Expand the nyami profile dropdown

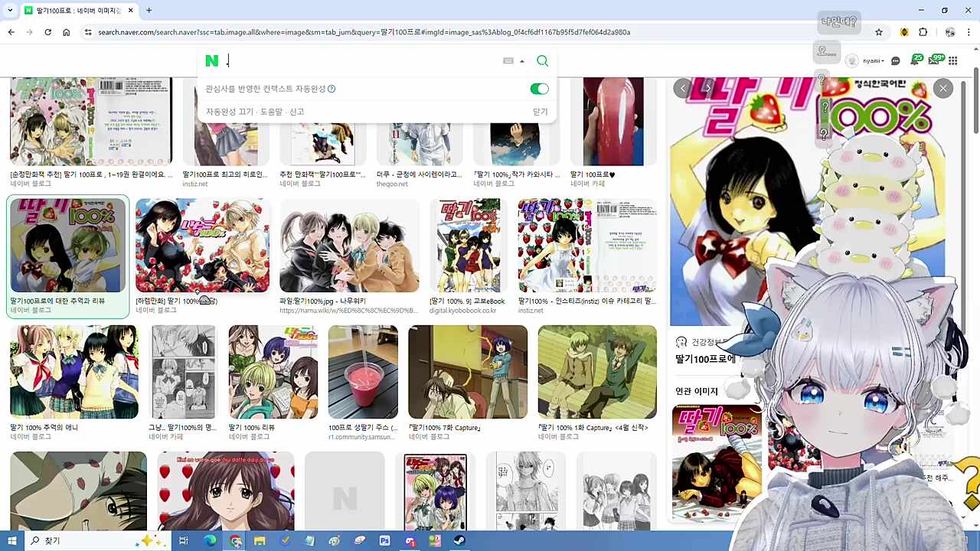[873, 61]
